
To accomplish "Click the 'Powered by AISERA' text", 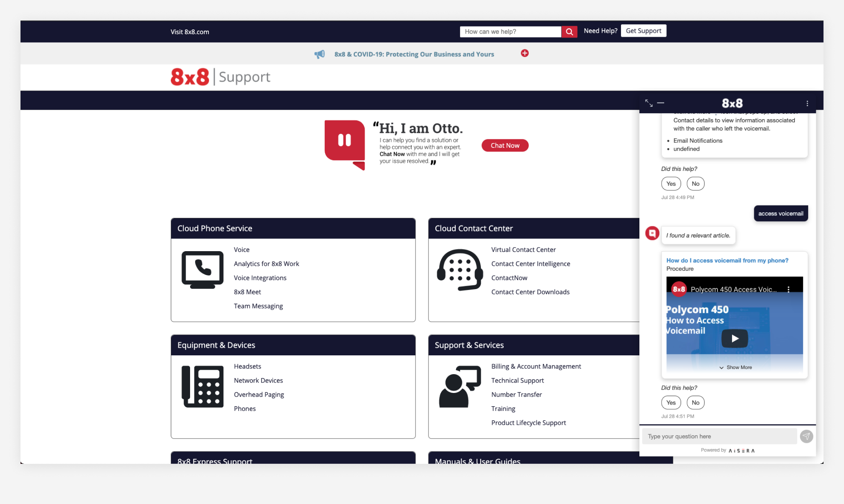I will [x=728, y=450].
